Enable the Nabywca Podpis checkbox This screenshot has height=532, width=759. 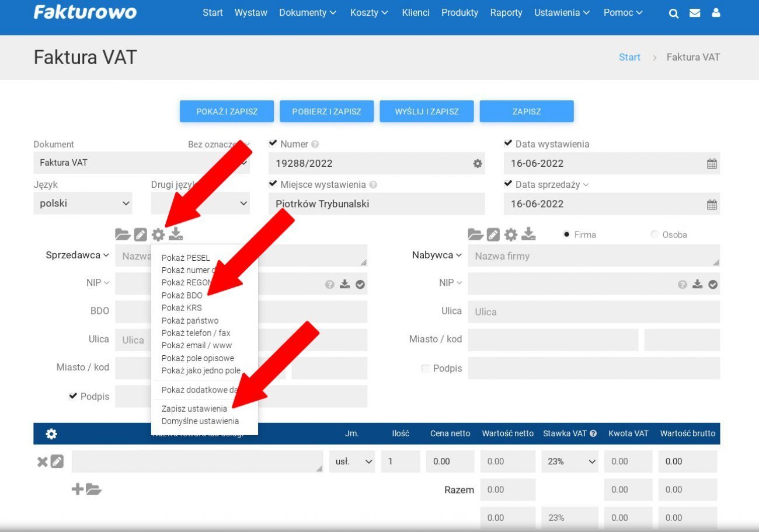[x=426, y=369]
